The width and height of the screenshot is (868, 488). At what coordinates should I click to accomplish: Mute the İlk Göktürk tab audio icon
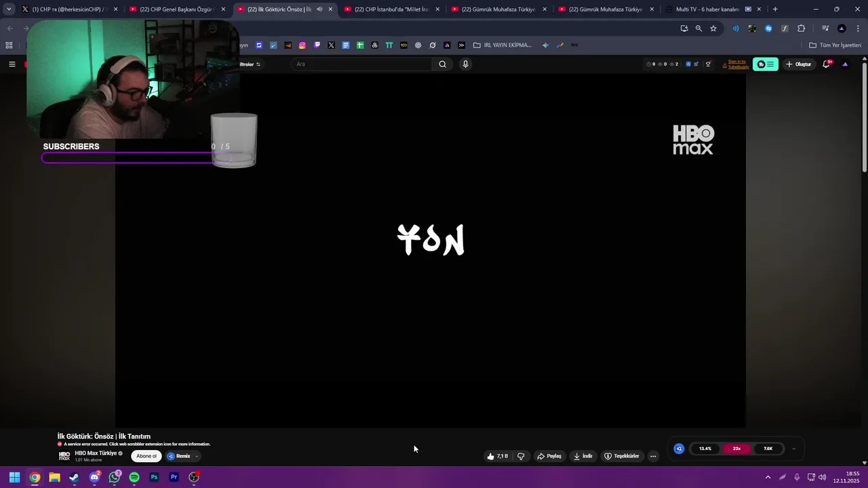[319, 9]
